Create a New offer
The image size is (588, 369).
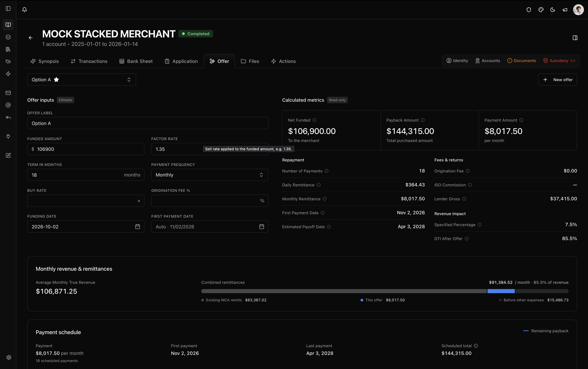(558, 80)
